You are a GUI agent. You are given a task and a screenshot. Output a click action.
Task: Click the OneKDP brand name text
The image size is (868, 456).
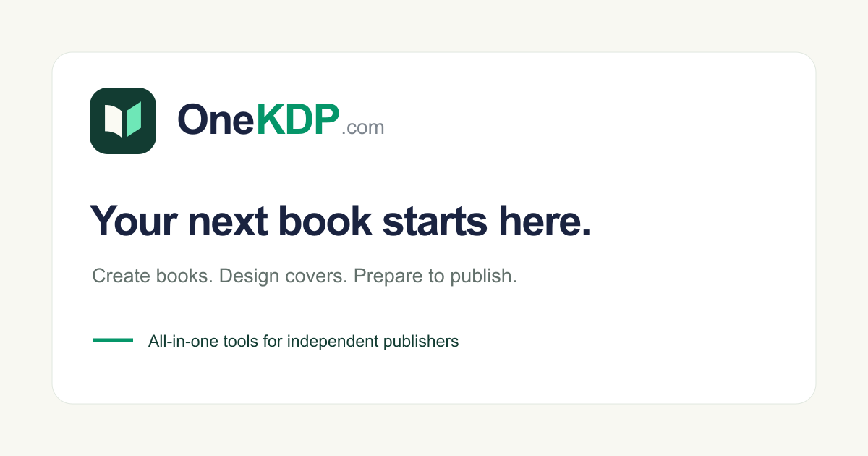pos(258,119)
